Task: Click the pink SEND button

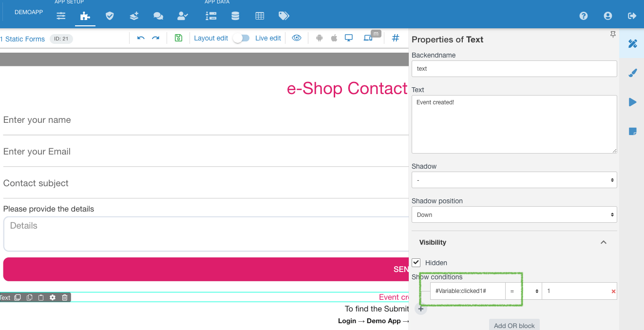Action: click(206, 269)
